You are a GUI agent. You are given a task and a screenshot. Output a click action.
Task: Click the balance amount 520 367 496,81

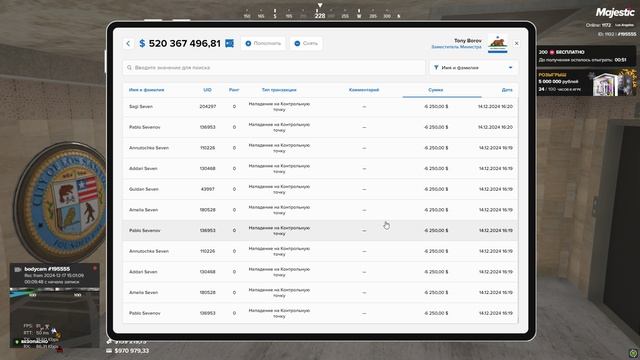pos(184,43)
